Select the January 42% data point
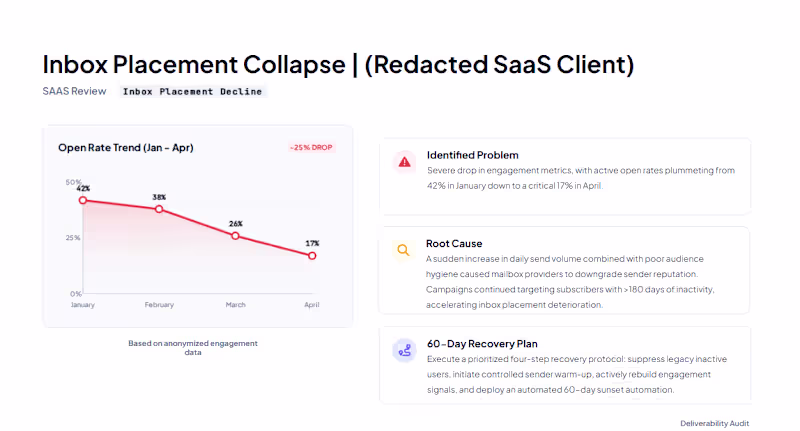Viewport: 800px width, 431px height. [83, 200]
